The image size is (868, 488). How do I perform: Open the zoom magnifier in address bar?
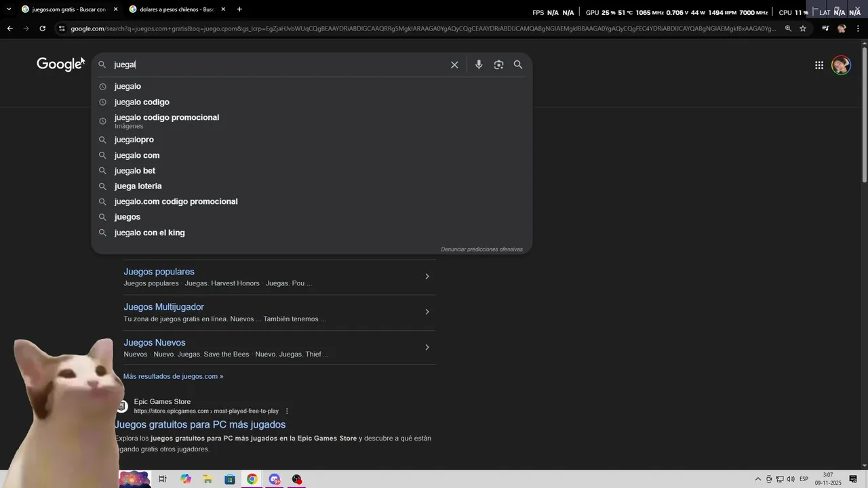tap(788, 28)
